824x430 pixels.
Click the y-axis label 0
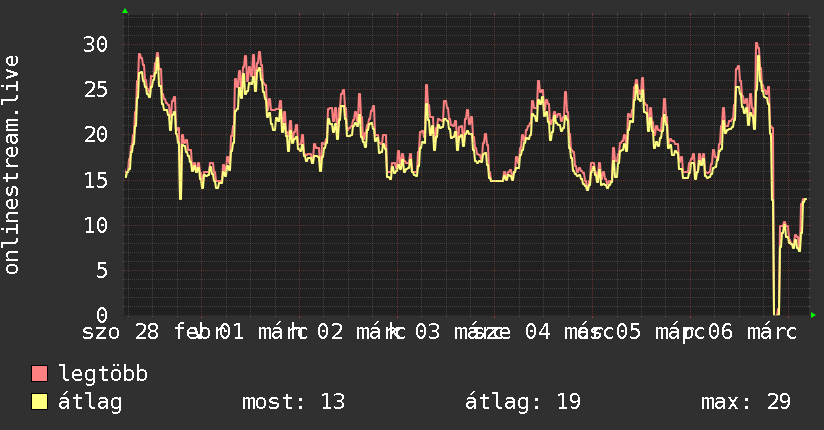tap(102, 314)
